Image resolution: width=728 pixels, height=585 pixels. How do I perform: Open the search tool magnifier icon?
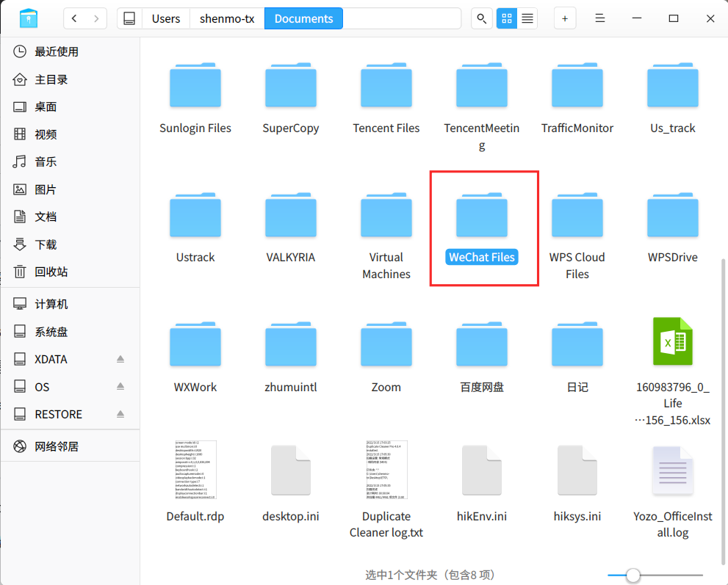481,18
